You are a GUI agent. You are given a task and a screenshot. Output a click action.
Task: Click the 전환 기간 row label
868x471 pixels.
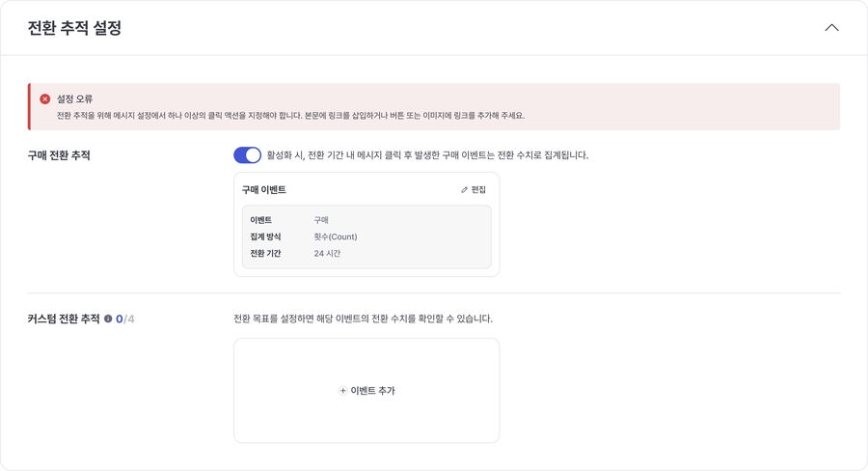click(x=265, y=254)
